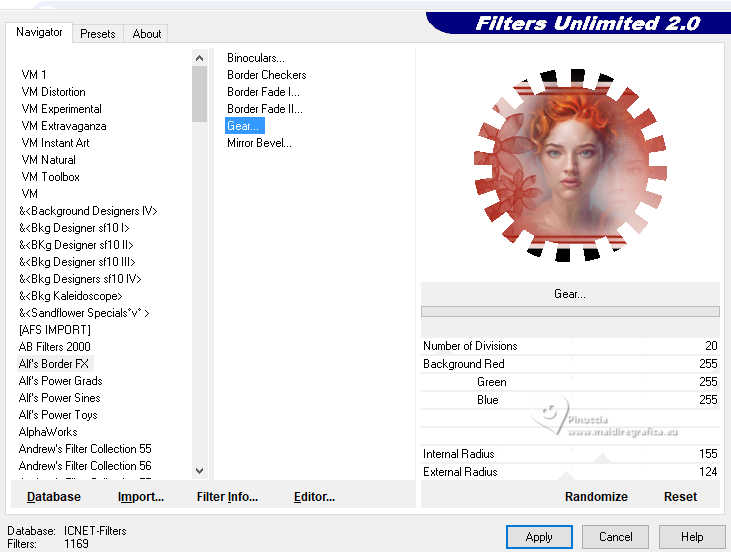The image size is (731, 552).
Task: Select AB Filters 2000 category
Action: pos(55,347)
